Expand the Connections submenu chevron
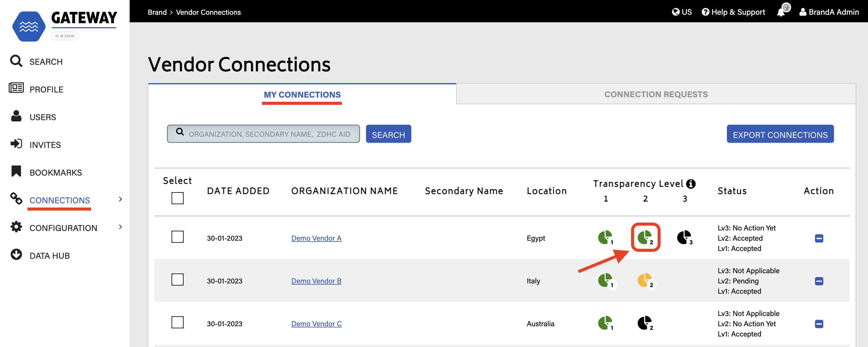Image resolution: width=868 pixels, height=347 pixels. coord(120,199)
